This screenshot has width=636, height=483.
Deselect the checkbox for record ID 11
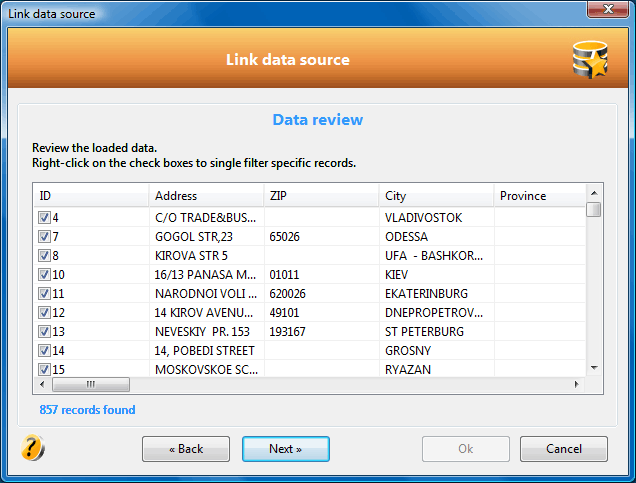(x=44, y=294)
